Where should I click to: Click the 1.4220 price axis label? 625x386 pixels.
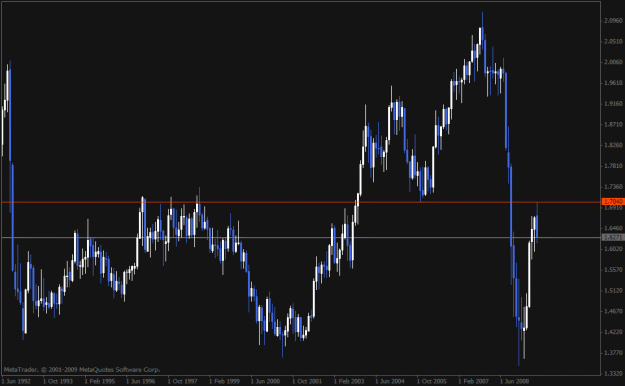point(613,332)
